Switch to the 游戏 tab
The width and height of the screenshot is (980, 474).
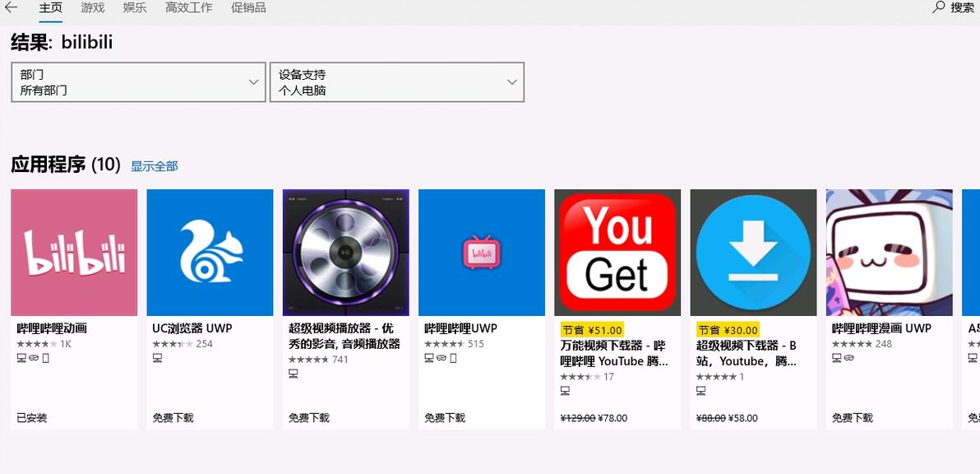[93, 8]
